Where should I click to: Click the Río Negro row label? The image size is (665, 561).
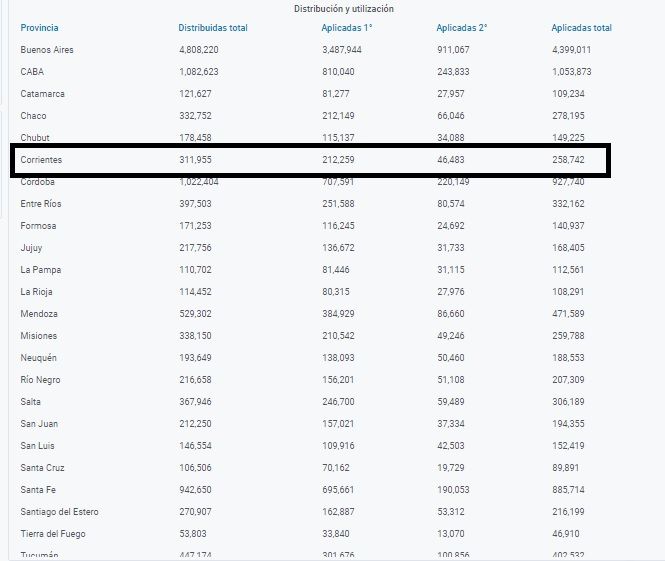tap(41, 380)
